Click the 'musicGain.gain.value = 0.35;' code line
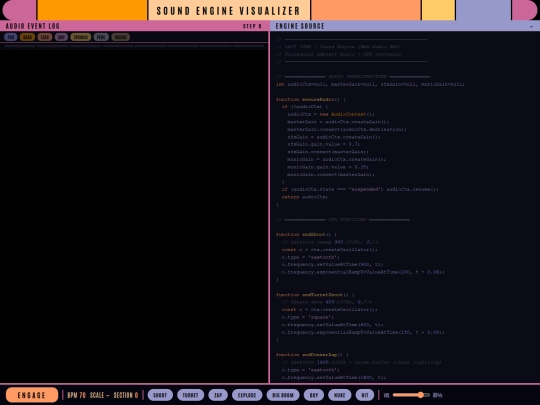Viewport: 540px width, 405px height. [x=328, y=167]
